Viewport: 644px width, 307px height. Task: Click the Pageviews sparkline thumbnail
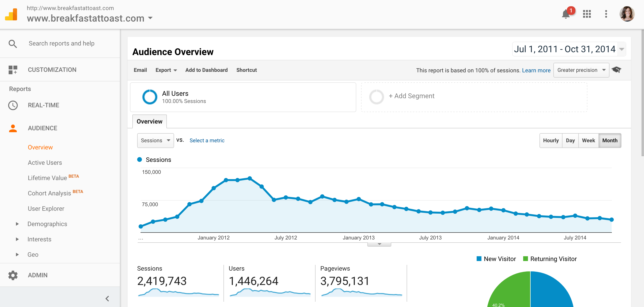[362, 292]
